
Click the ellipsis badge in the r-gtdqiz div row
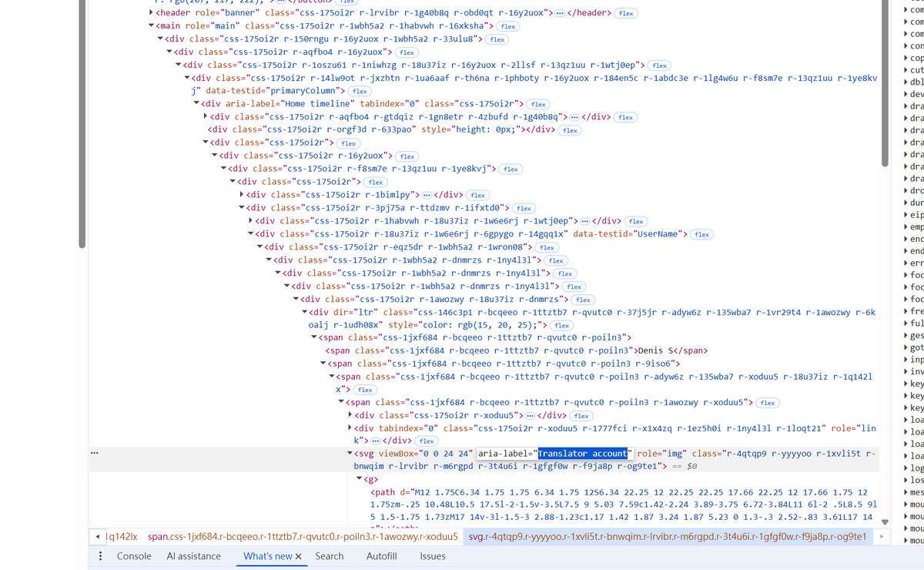coord(576,116)
